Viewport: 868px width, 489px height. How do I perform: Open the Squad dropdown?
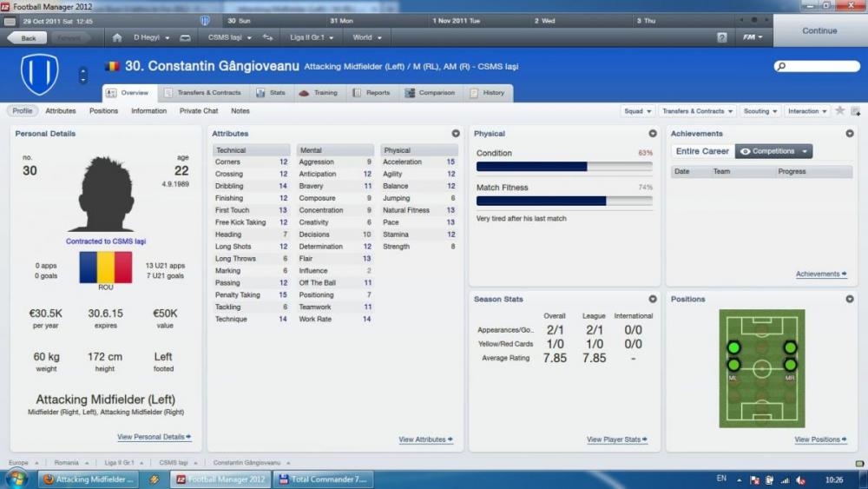click(638, 111)
